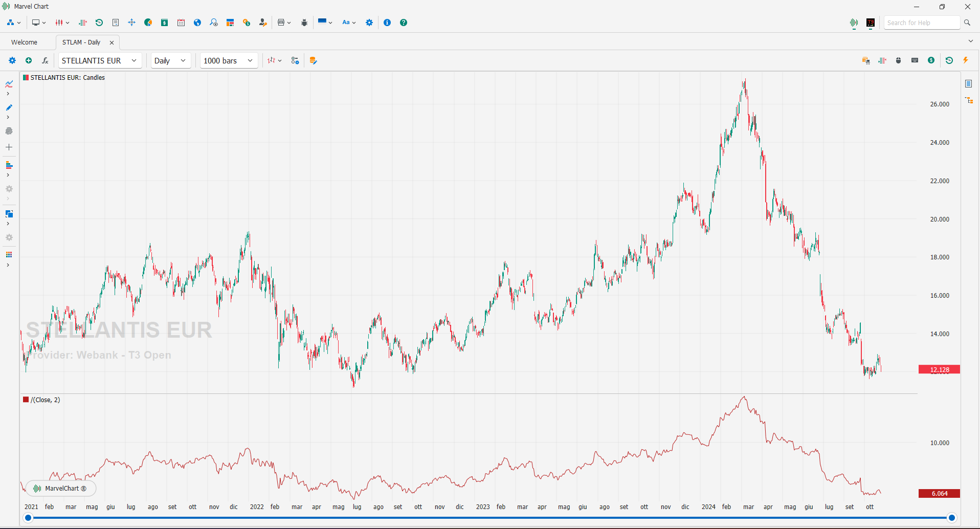Select the trend line drawing tool
Screen dimensions: 980x529
coord(9,84)
